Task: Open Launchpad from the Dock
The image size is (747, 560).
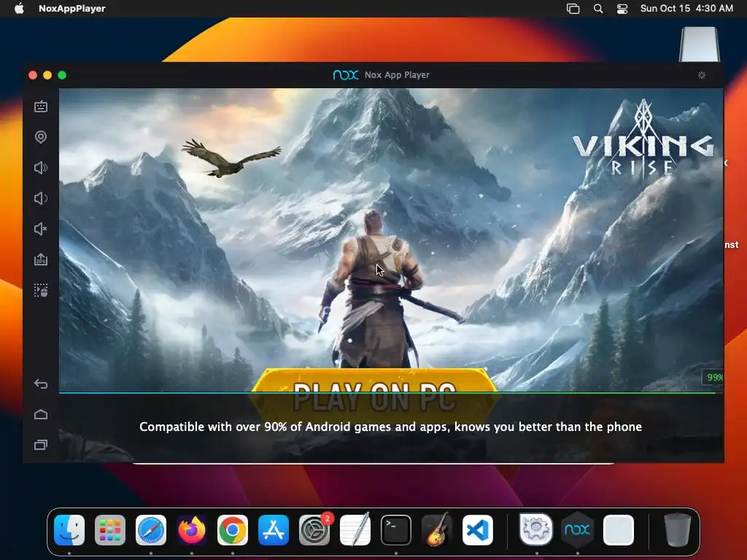Action: (x=110, y=529)
